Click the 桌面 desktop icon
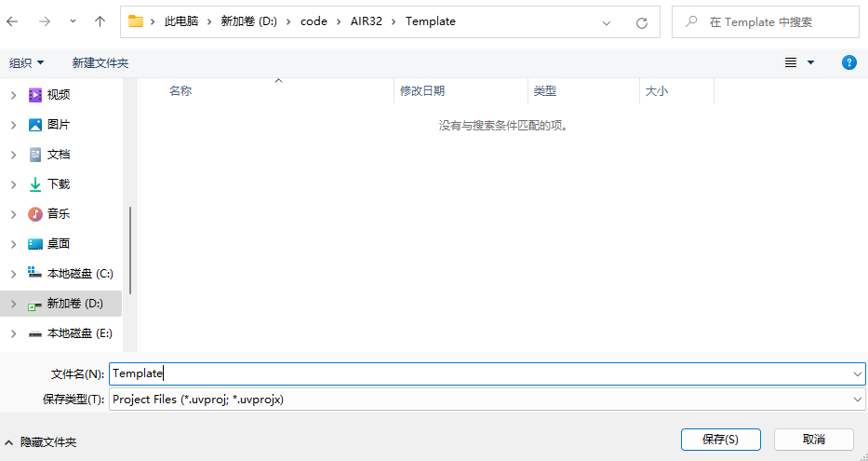The width and height of the screenshot is (868, 461). 34,244
